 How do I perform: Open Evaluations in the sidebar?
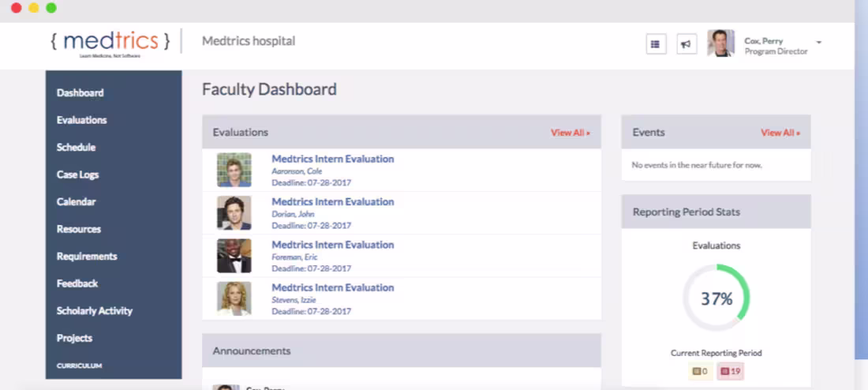point(82,120)
